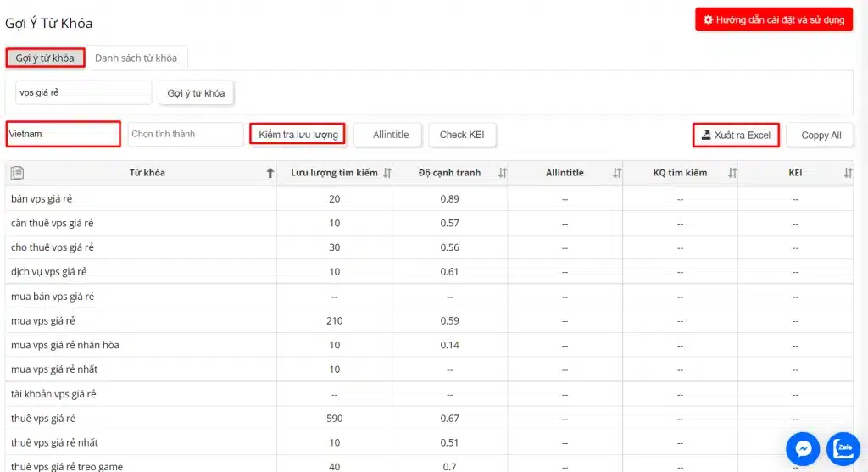
Task: Open the Zalo chat icon
Action: 843,448
